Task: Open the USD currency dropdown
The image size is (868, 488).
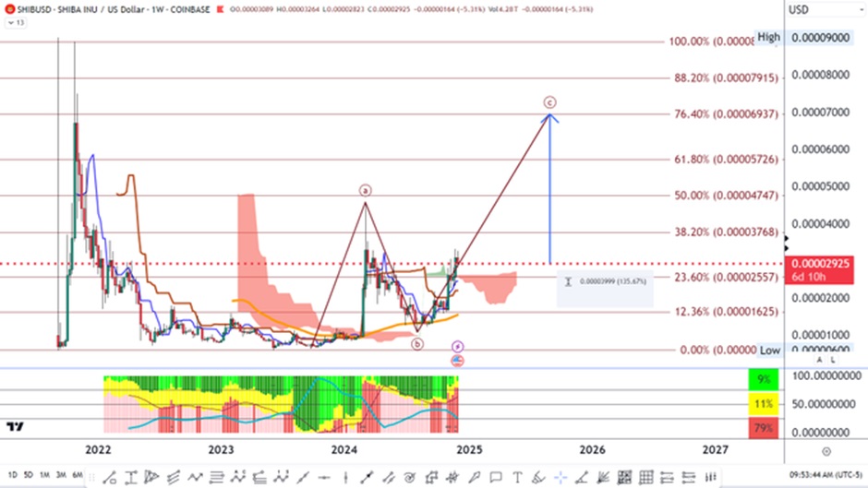Action: click(800, 9)
